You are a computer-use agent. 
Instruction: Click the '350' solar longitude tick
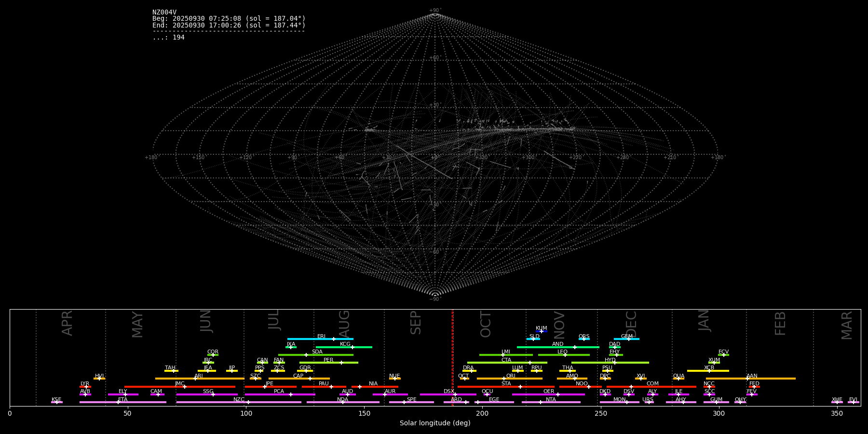(837, 413)
